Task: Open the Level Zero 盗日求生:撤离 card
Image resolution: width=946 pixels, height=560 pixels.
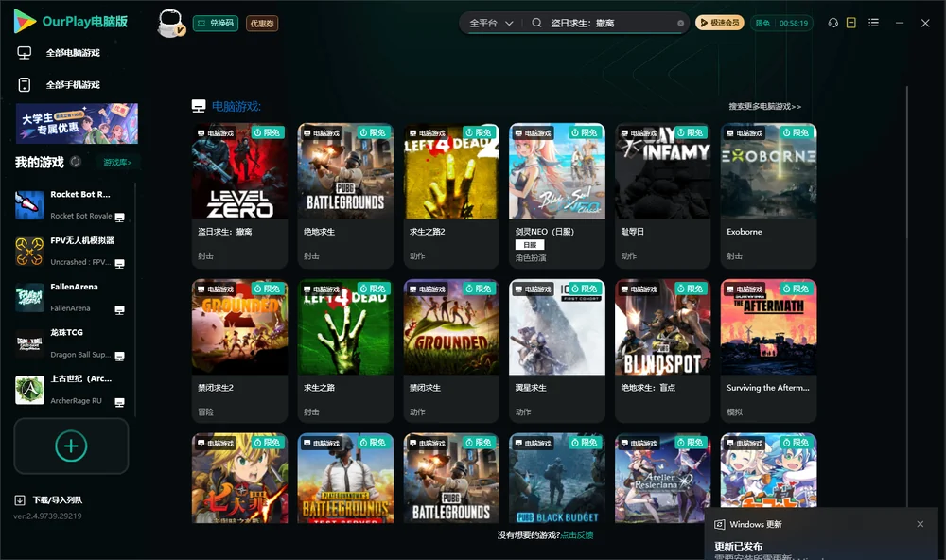Action: coord(239,196)
